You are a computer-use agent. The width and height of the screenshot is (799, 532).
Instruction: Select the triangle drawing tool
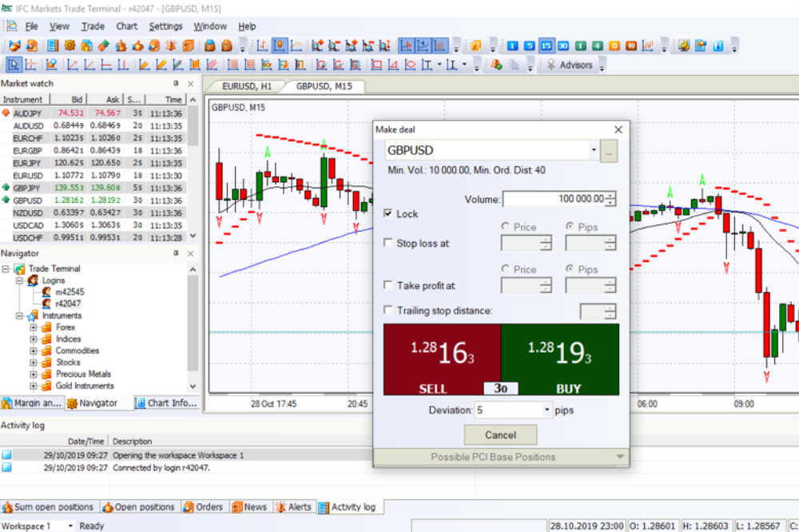(393, 66)
